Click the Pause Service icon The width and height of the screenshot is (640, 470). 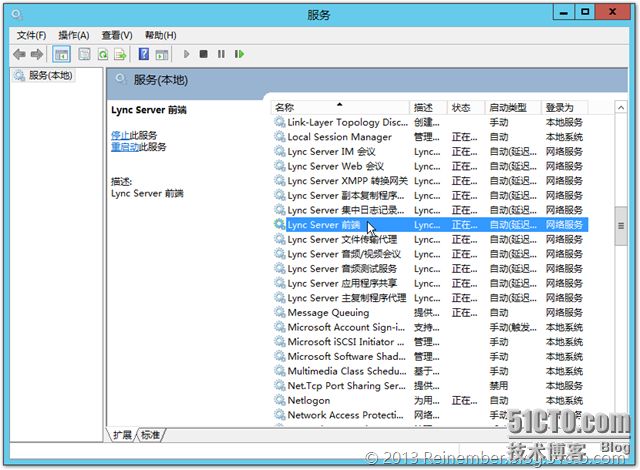click(x=221, y=54)
